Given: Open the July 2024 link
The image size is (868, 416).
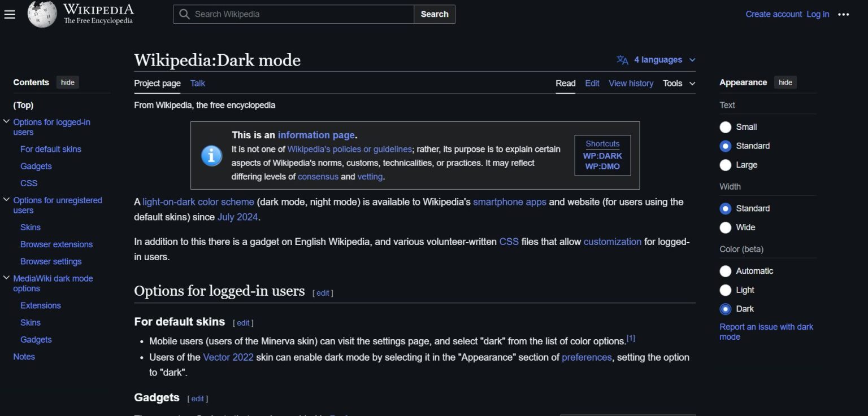Looking at the screenshot, I should tap(238, 217).
